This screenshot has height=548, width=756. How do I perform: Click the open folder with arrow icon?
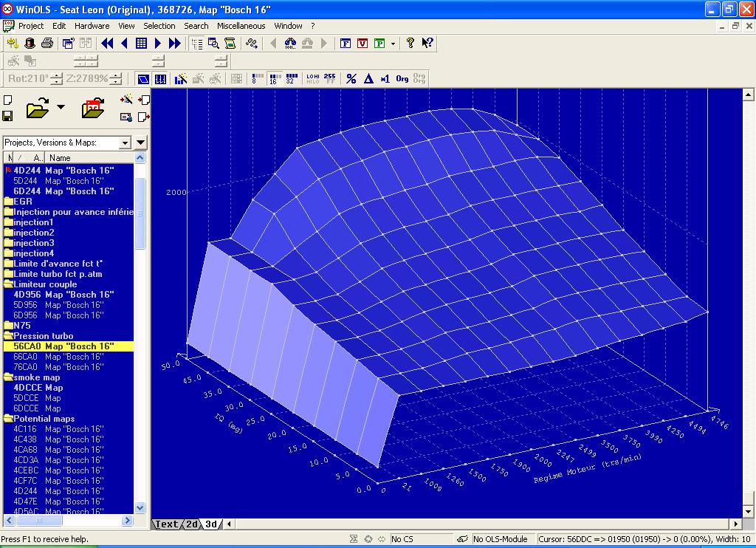coord(38,108)
